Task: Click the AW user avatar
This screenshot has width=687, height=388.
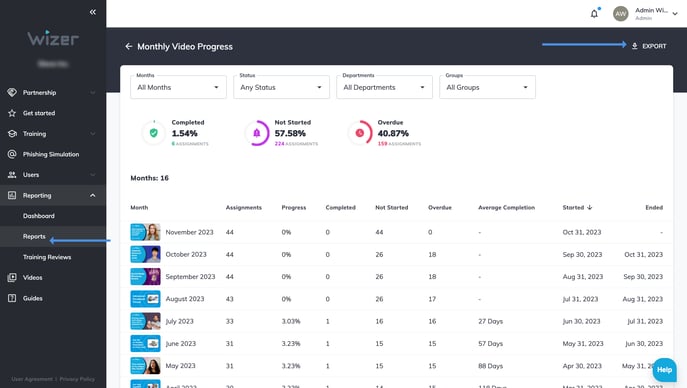Action: tap(620, 14)
